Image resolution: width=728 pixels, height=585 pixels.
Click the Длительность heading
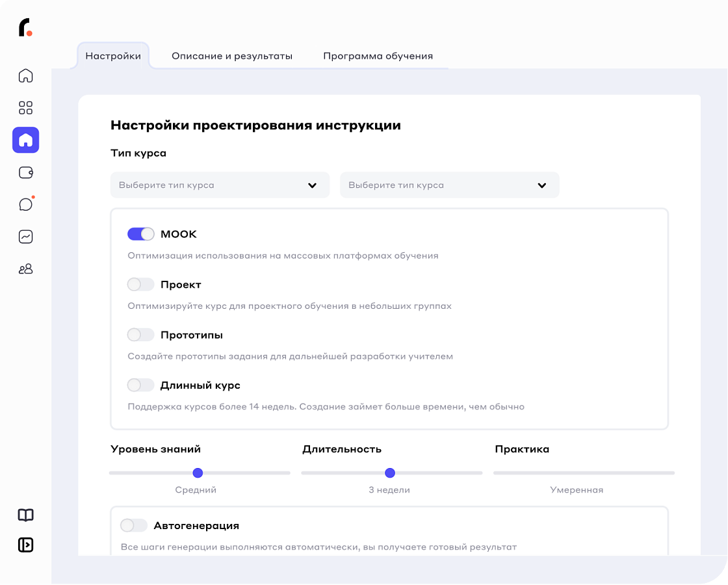pyautogui.click(x=342, y=449)
